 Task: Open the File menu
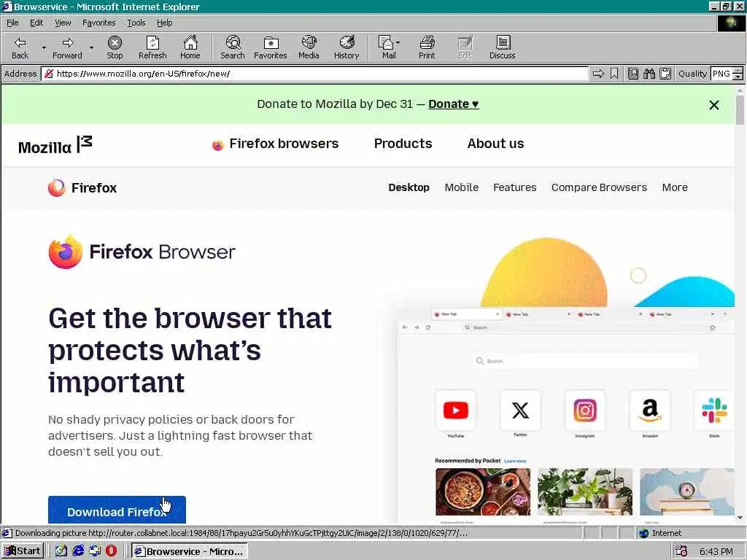tap(12, 23)
